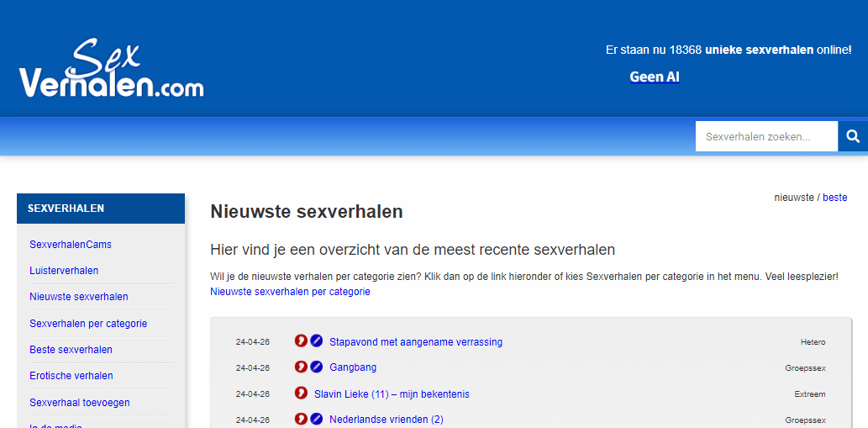Click the red icon beside Stapavond story
The image size is (868, 428).
pos(301,341)
